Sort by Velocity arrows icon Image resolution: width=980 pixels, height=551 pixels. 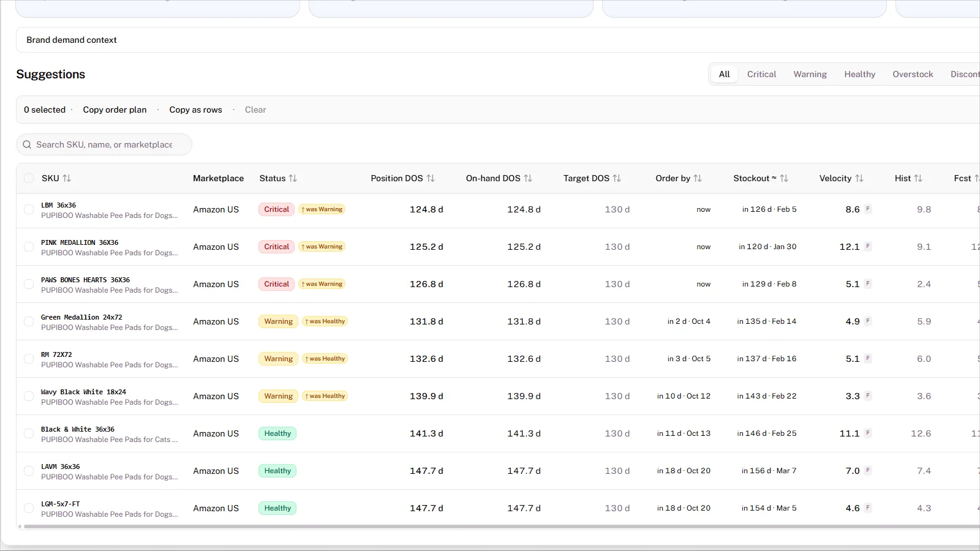coord(859,178)
